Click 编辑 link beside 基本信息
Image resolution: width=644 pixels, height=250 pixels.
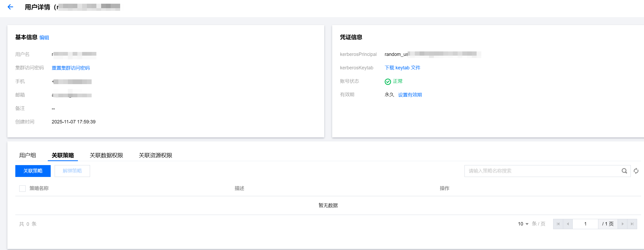pyautogui.click(x=44, y=38)
